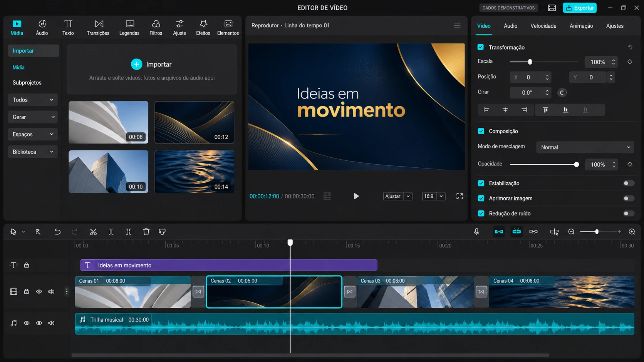Click the Escala slider handle
This screenshot has width=644, height=362.
[530, 62]
